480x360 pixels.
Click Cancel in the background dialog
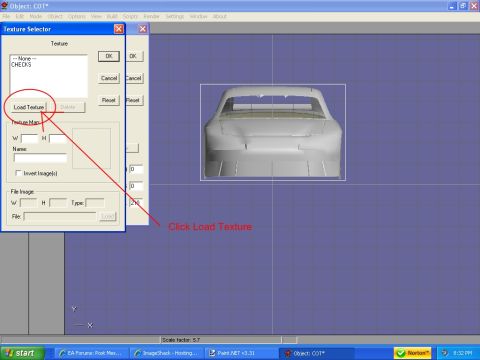pos(134,78)
